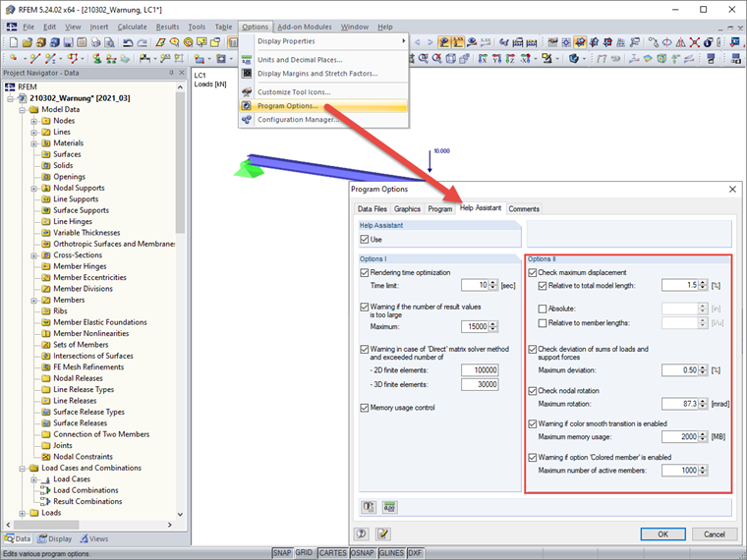Click Cancel in Program Options dialog
The width and height of the screenshot is (747, 560).
tap(715, 533)
